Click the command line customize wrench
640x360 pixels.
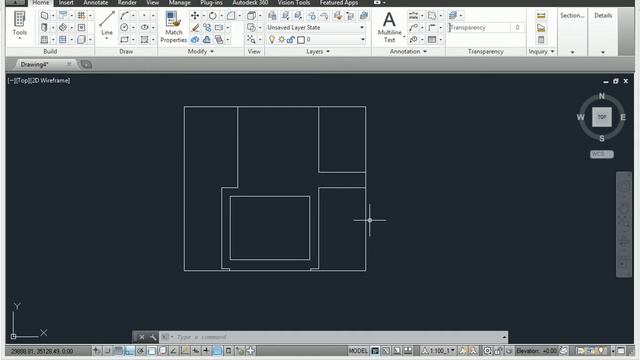(153, 337)
